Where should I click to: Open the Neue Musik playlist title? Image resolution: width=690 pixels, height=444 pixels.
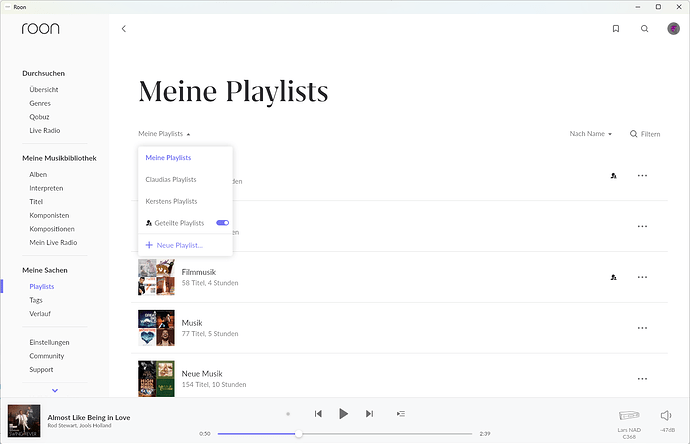tap(202, 374)
